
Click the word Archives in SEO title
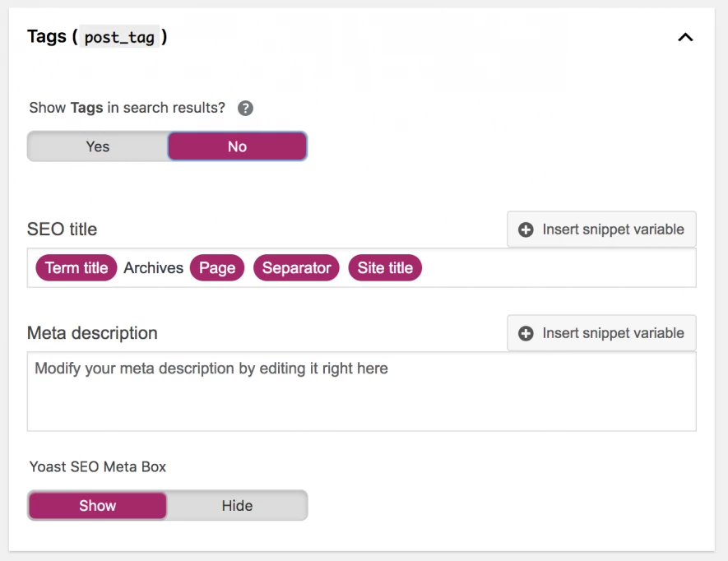tap(154, 268)
